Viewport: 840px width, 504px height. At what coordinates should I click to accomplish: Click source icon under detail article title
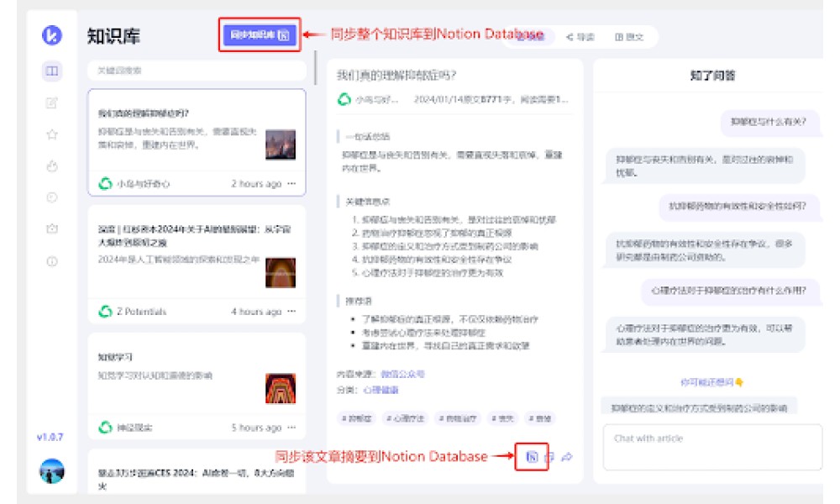pyautogui.click(x=344, y=99)
